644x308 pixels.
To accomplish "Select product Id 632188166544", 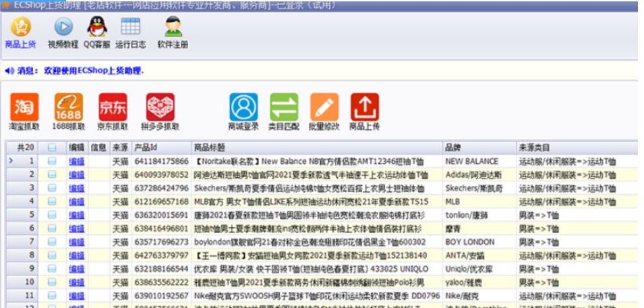I will pos(161,269).
